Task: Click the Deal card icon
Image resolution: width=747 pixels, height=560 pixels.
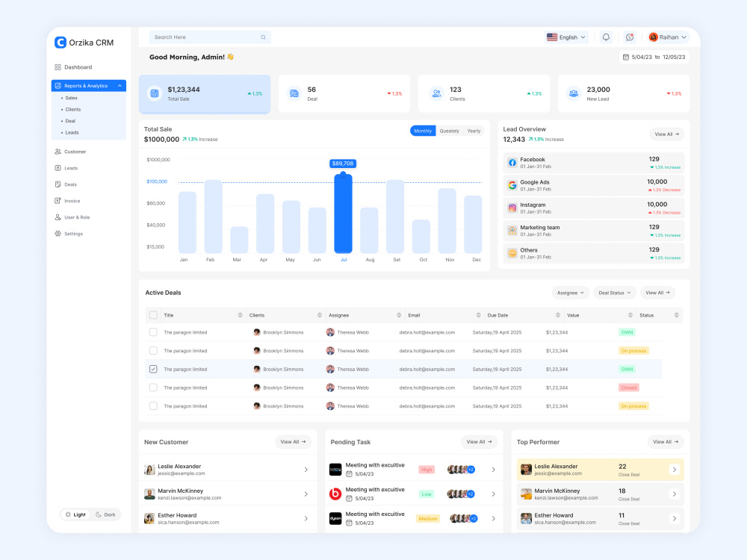Action: [294, 94]
